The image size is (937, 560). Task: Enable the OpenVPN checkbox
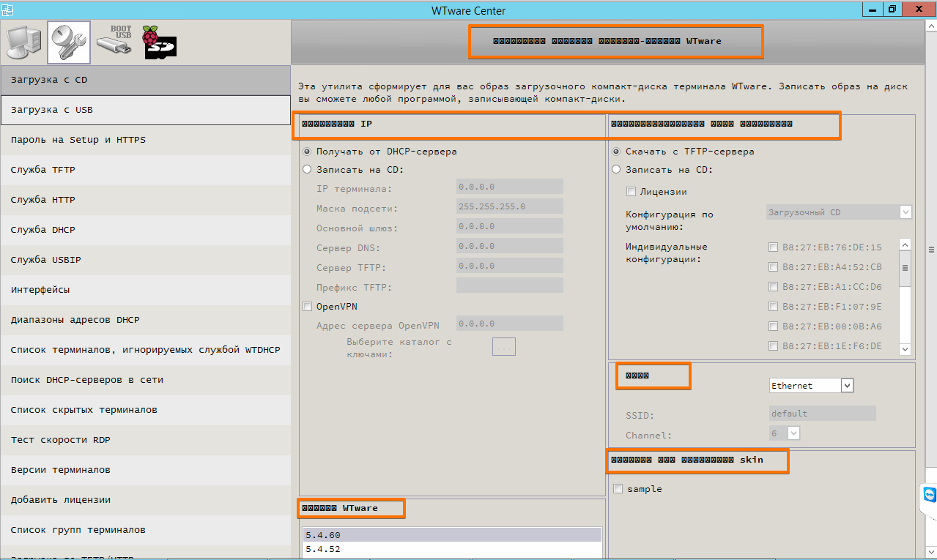pyautogui.click(x=308, y=307)
